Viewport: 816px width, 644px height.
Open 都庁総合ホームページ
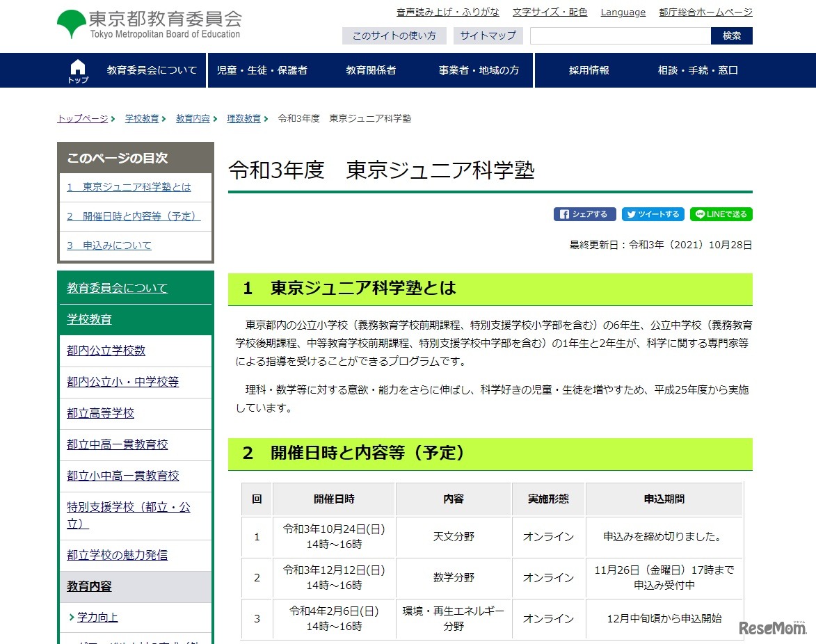click(705, 12)
